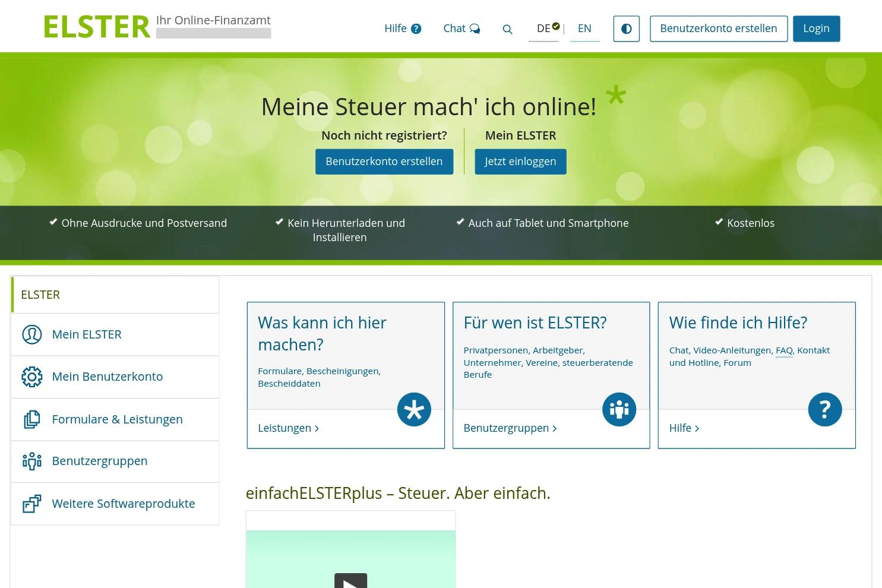This screenshot has width=882, height=588.
Task: Click the asterisk icon on Leistungen card
Action: point(414,409)
